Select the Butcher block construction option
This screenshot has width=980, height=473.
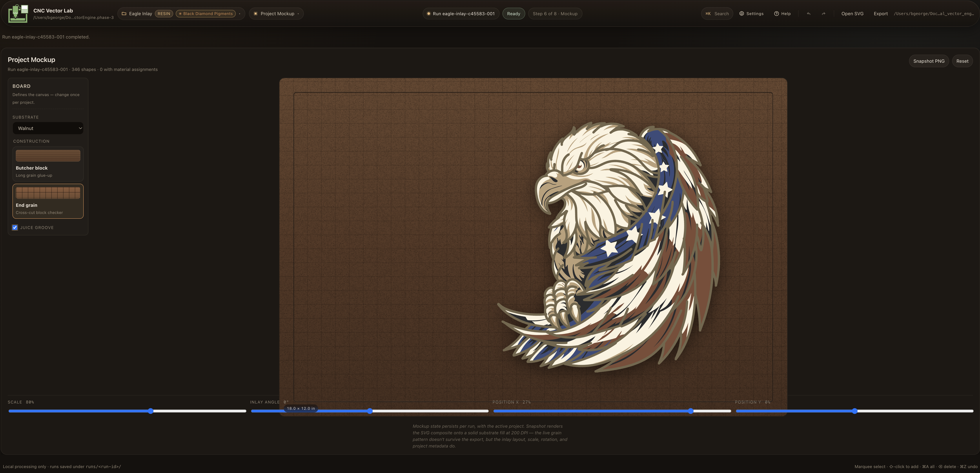(x=48, y=164)
